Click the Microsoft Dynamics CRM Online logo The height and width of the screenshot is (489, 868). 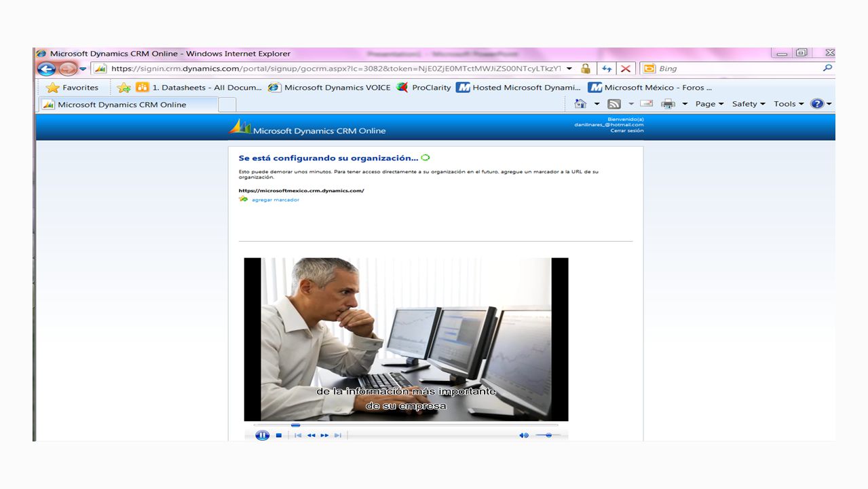[x=307, y=128]
